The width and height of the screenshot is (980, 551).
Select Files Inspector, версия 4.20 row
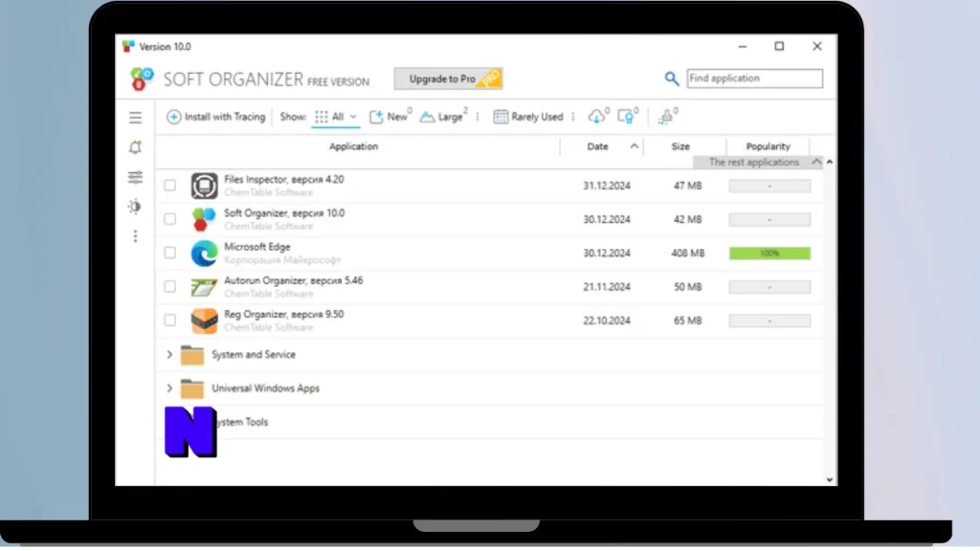click(x=489, y=186)
